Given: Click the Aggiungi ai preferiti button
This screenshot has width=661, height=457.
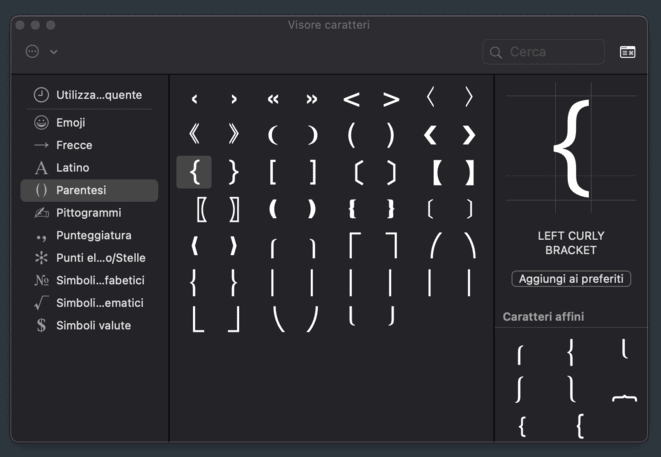Looking at the screenshot, I should click(x=571, y=279).
